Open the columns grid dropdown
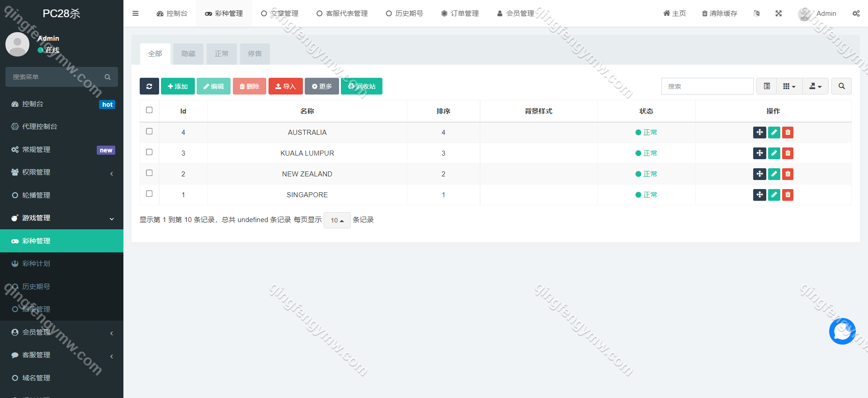This screenshot has height=398, width=868. coord(789,86)
